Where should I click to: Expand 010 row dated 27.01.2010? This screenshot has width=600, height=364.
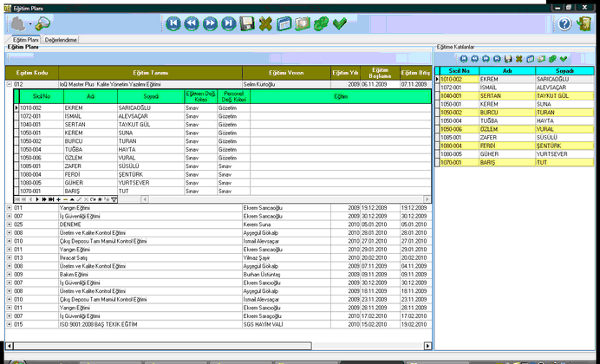tap(10, 241)
